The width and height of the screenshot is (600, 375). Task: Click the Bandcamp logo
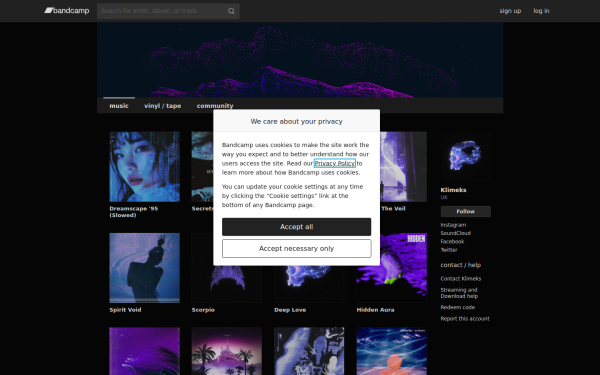67,11
